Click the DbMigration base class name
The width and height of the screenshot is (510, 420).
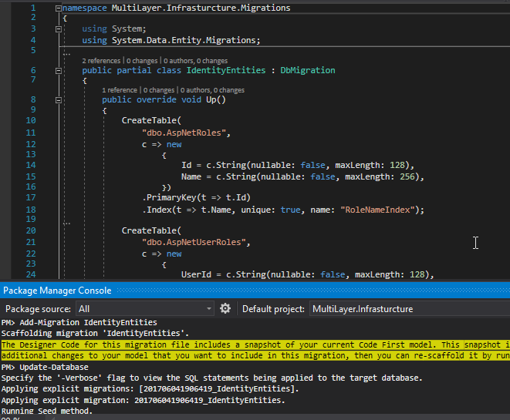(x=308, y=70)
